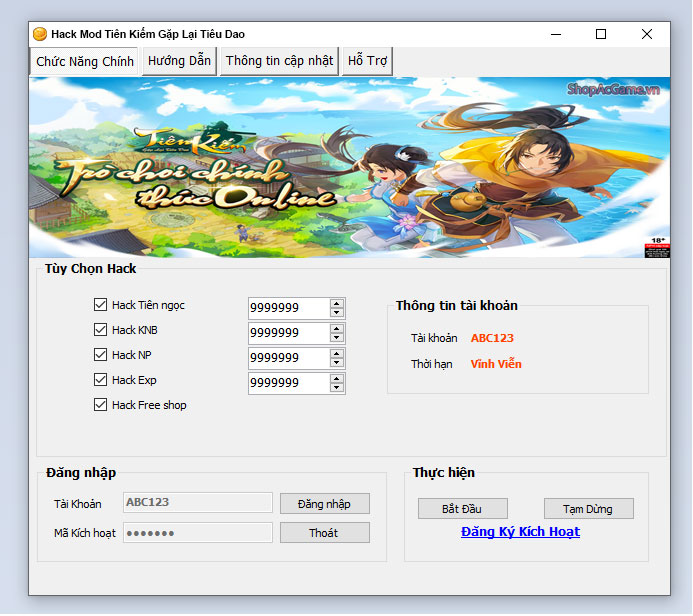Decrease the Hack KNB value with down arrow
693x616 pixels.
pos(337,338)
